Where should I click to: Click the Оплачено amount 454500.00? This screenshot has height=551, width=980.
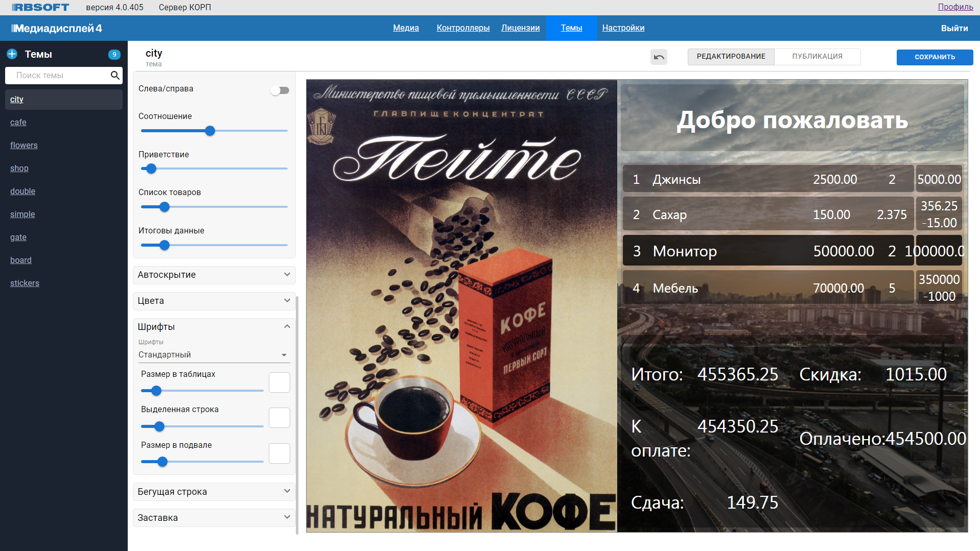[925, 439]
